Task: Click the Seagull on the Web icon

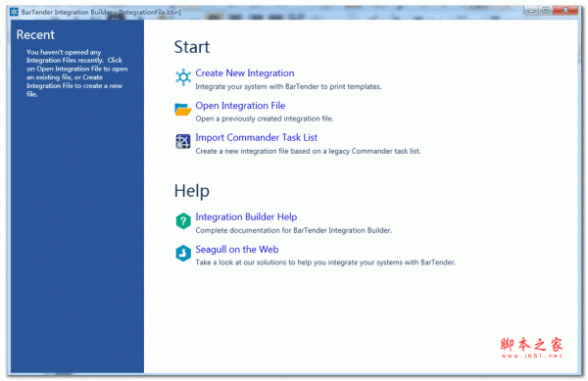Action: (x=183, y=254)
